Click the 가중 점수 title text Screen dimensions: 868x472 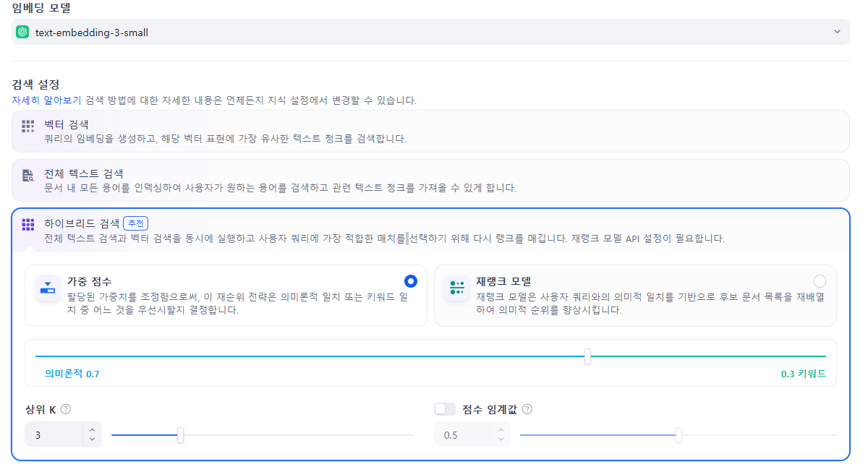click(x=89, y=281)
